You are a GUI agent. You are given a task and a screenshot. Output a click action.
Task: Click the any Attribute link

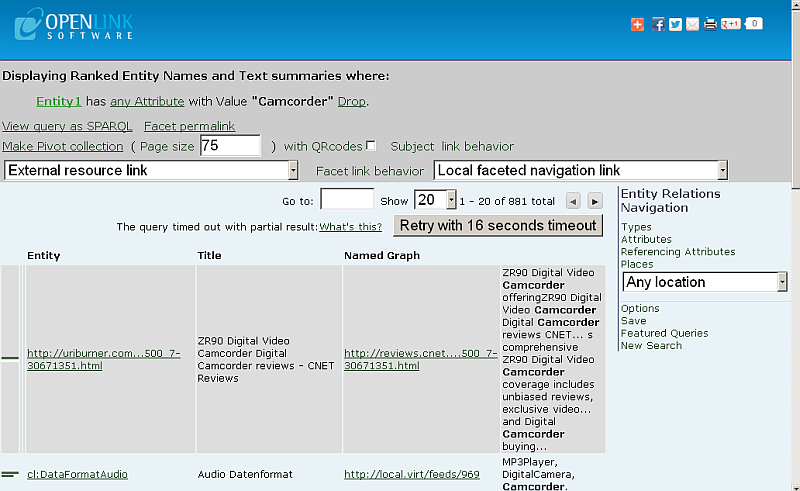[x=147, y=102]
